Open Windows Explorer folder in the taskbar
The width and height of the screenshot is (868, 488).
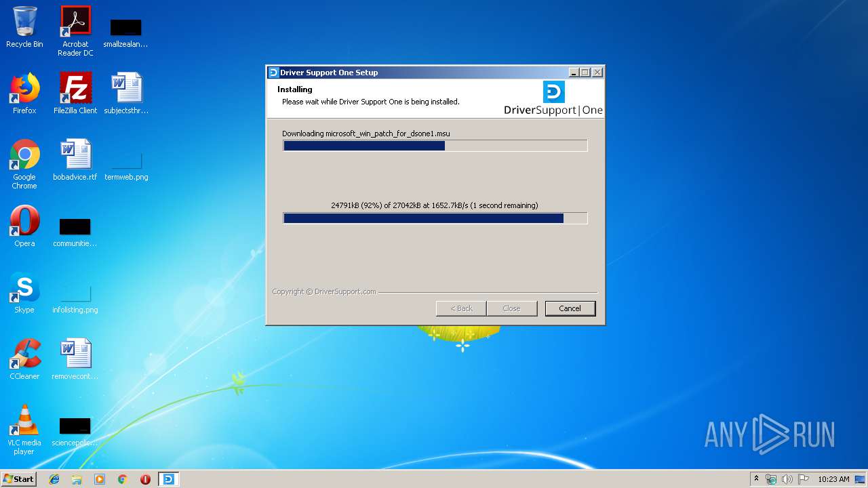tap(77, 479)
